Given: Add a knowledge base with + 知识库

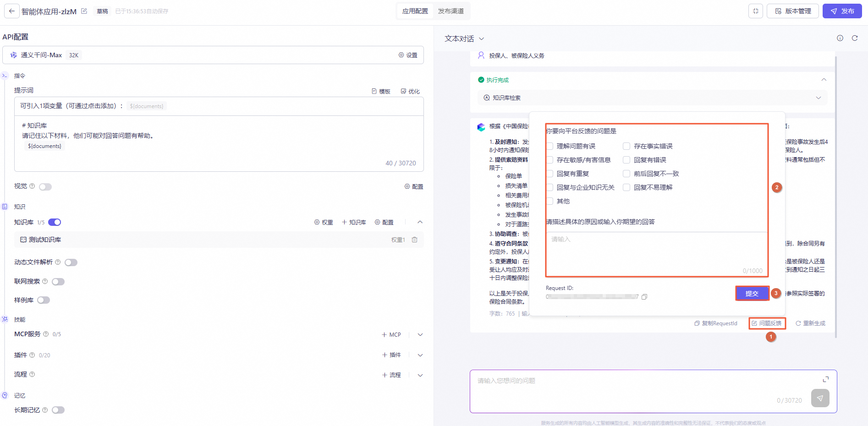Looking at the screenshot, I should (354, 222).
